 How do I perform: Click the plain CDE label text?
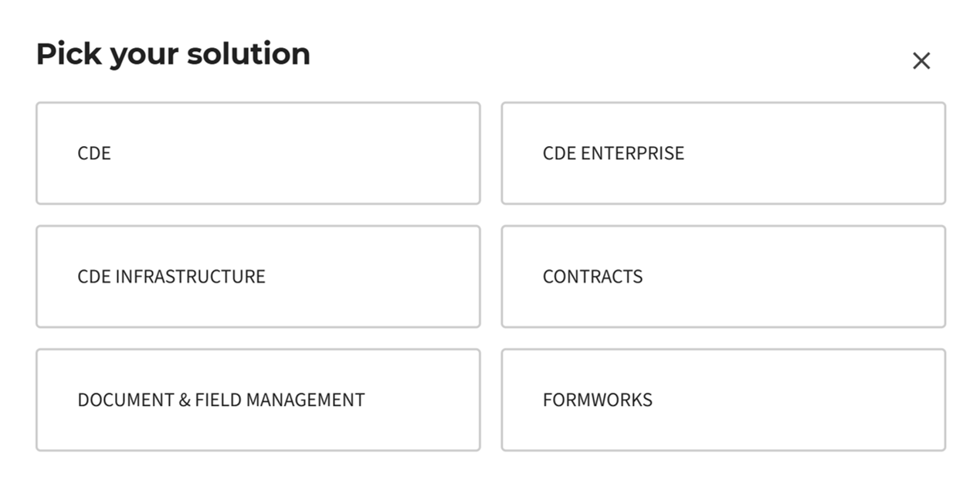coord(94,153)
